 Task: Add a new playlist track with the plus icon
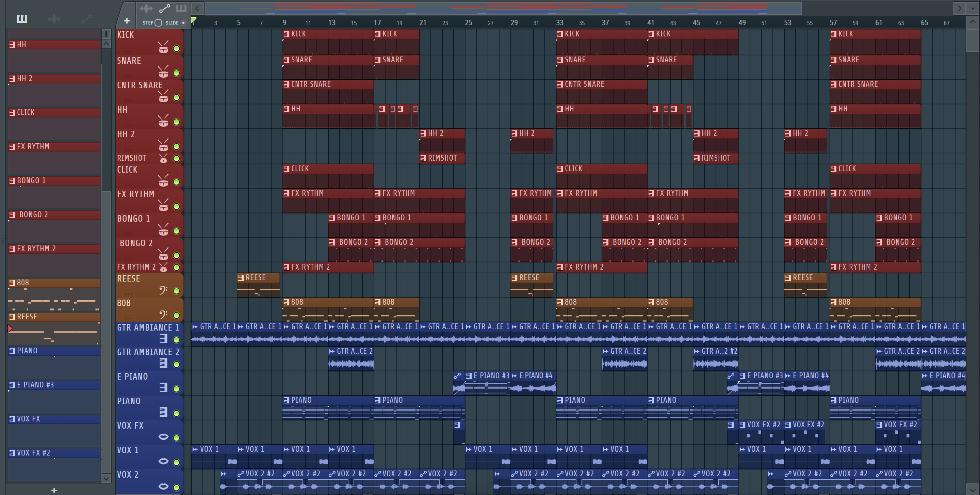coord(127,21)
